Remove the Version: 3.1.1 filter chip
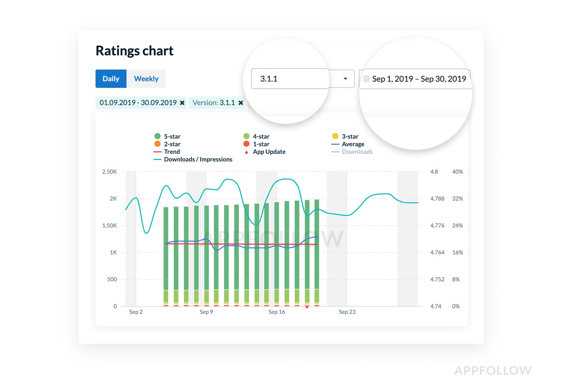Viewport: 562px width, 392px height. pos(241,103)
